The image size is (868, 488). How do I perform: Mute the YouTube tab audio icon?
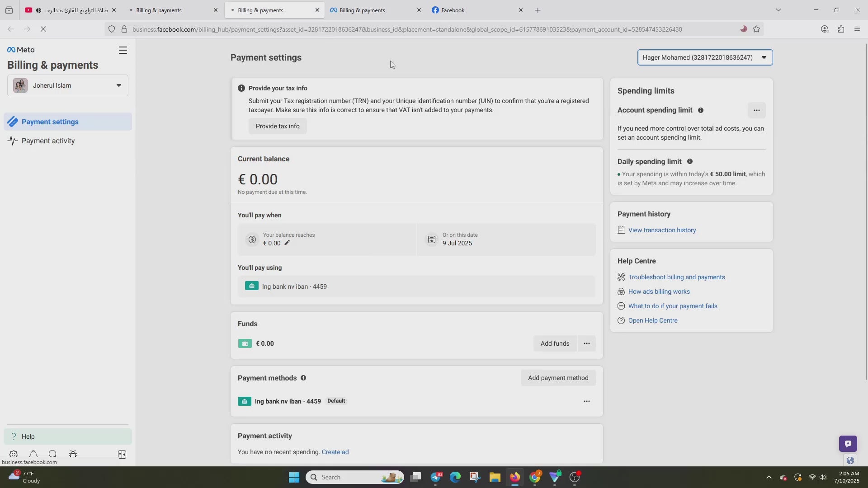(x=38, y=10)
